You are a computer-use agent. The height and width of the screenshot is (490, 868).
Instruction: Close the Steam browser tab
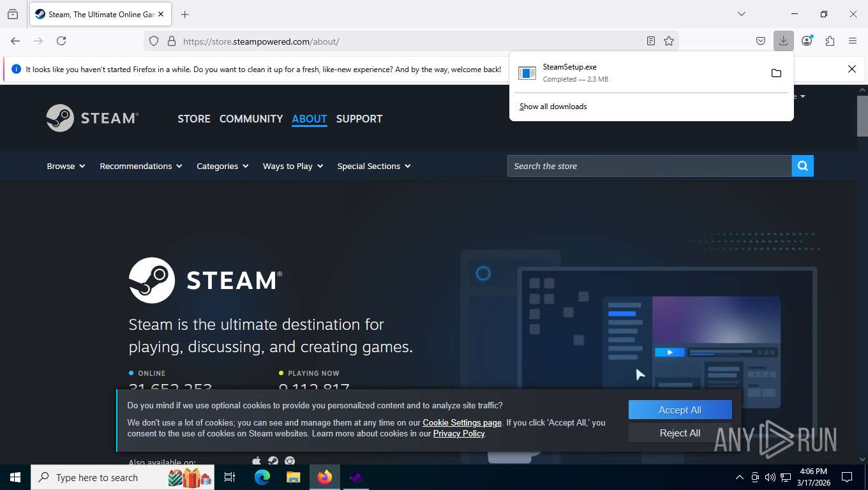[160, 14]
